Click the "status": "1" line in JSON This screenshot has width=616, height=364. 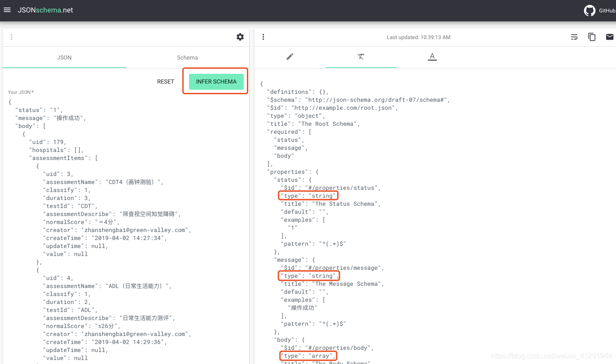[x=39, y=110]
